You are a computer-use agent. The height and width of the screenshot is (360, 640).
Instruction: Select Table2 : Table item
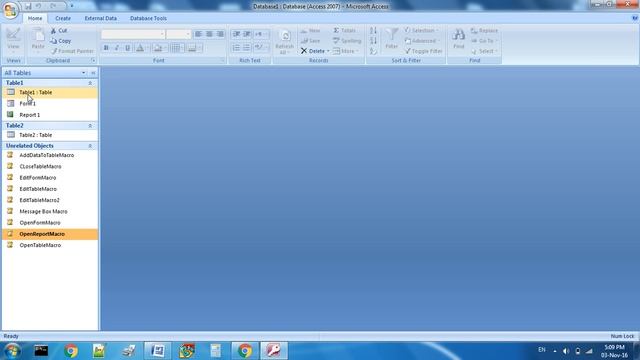[50, 135]
